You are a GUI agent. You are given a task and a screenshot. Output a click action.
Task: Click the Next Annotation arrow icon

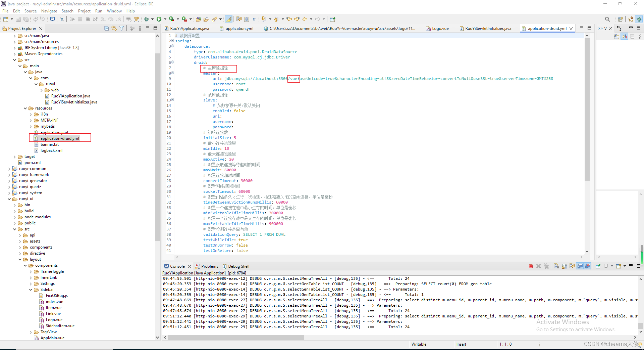[x=264, y=19]
